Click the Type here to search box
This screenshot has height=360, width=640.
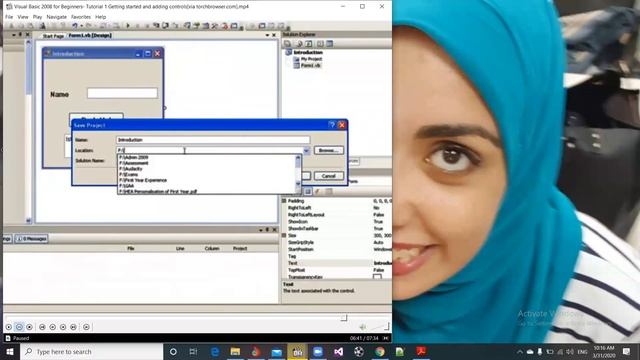point(91,351)
